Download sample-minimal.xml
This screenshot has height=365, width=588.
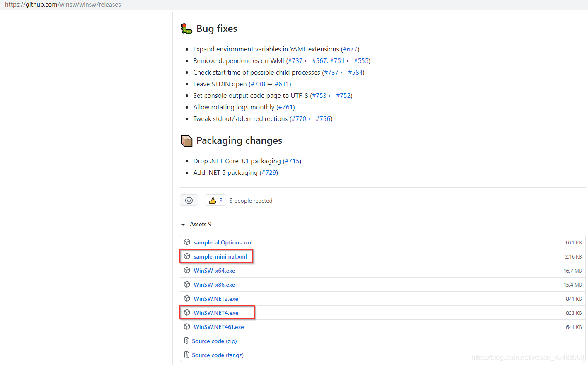click(x=220, y=256)
